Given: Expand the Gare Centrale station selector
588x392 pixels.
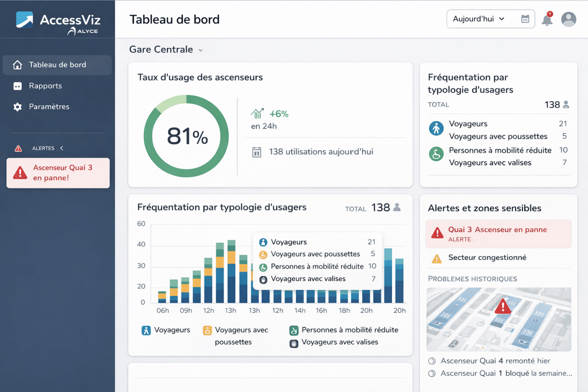Looking at the screenshot, I should coord(166,50).
